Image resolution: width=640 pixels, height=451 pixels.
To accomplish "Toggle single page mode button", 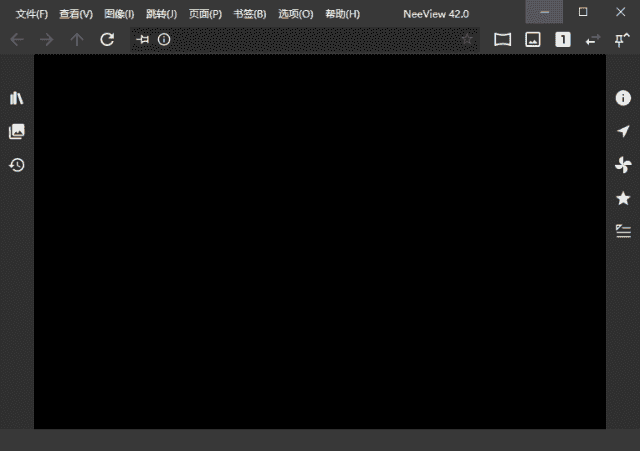I will point(563,40).
